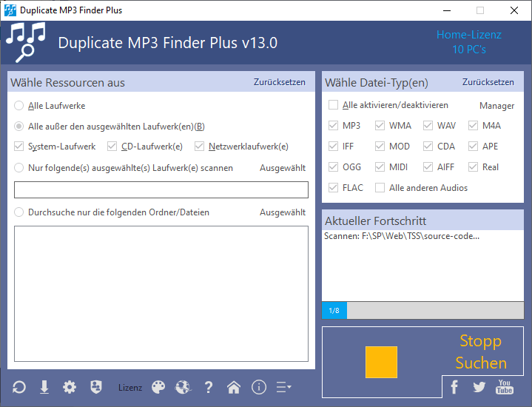
Task: Click the music notes magnifier logo
Action: tap(26, 42)
